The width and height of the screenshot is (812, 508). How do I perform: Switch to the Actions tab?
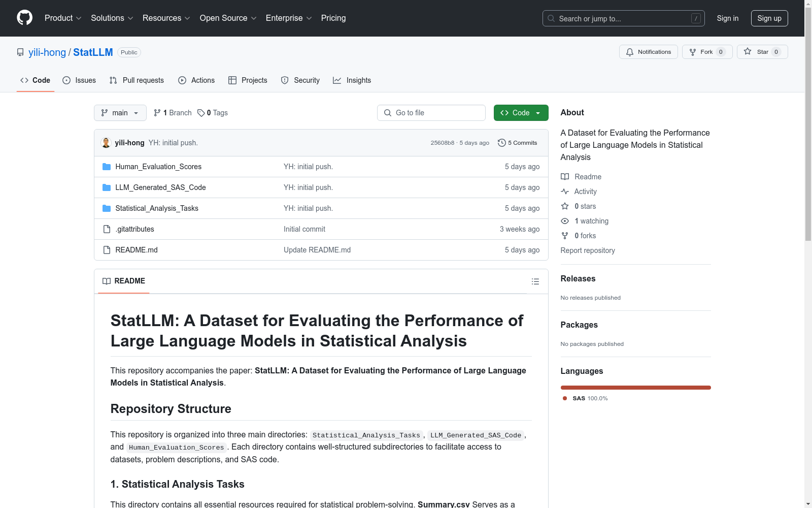click(x=196, y=80)
